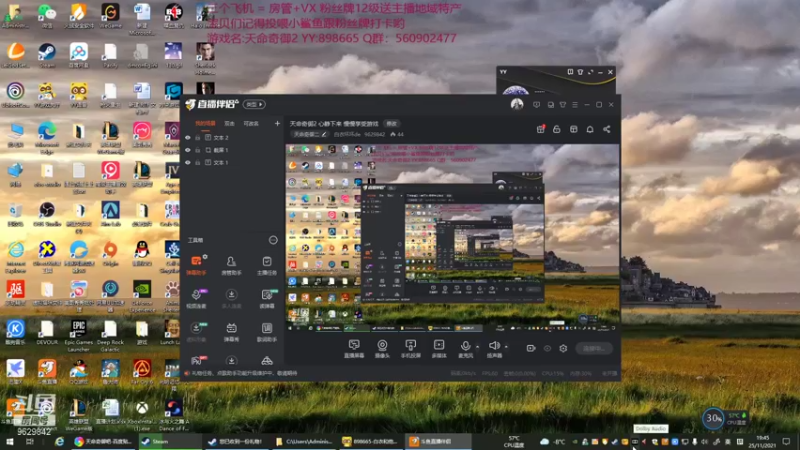Click the start live button at bottom right
800x450 pixels.
tap(594, 348)
